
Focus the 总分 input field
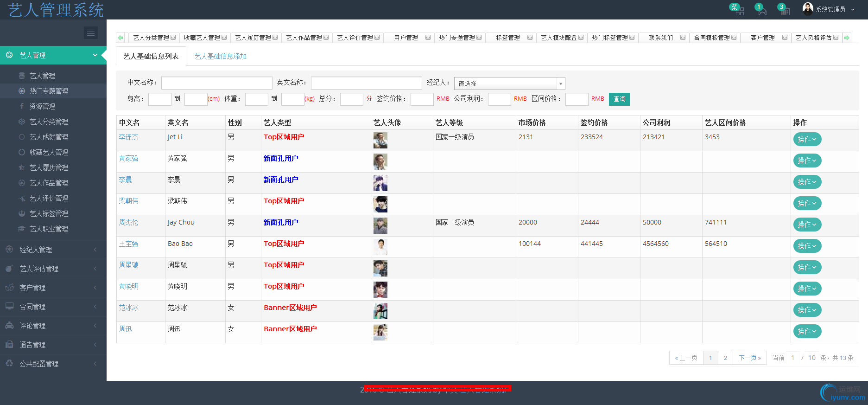point(351,99)
